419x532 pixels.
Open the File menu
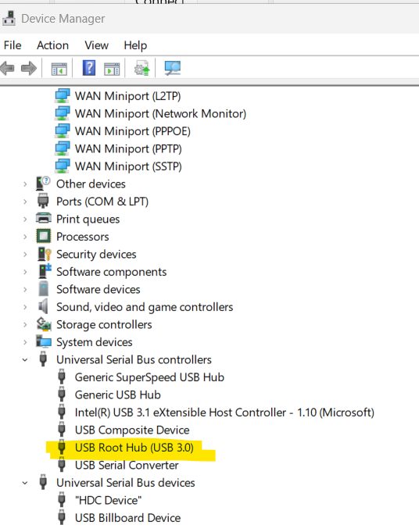13,45
